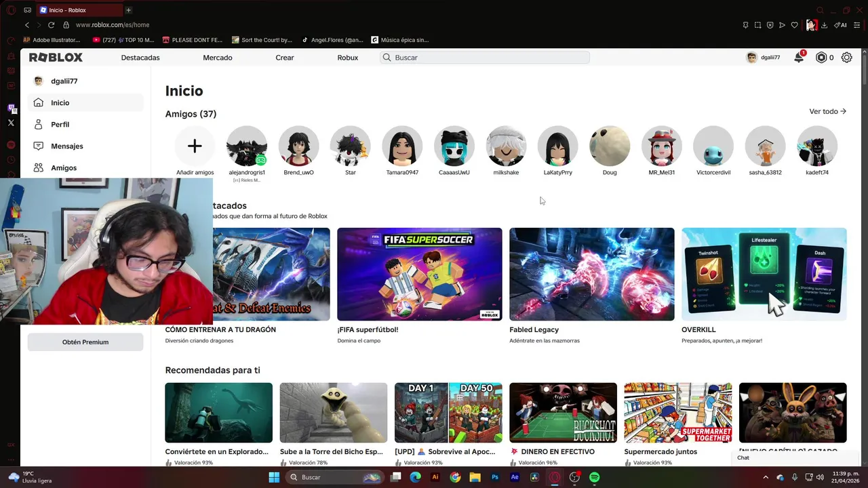This screenshot has width=868, height=488.
Task: Open friend Doug avatar
Action: [x=610, y=146]
